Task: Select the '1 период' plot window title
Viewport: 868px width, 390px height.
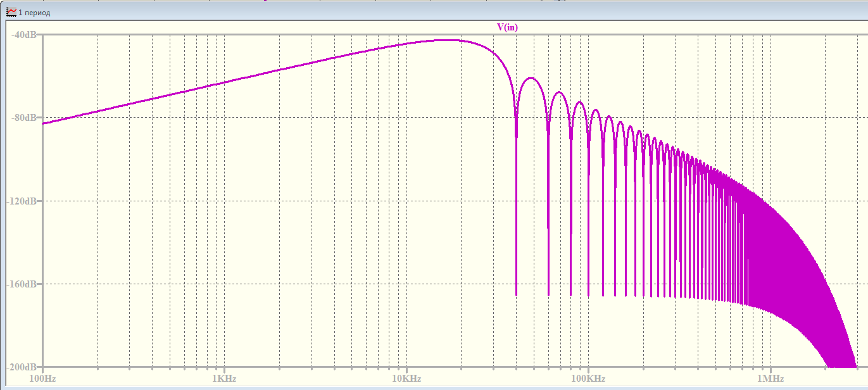Action: [34, 13]
